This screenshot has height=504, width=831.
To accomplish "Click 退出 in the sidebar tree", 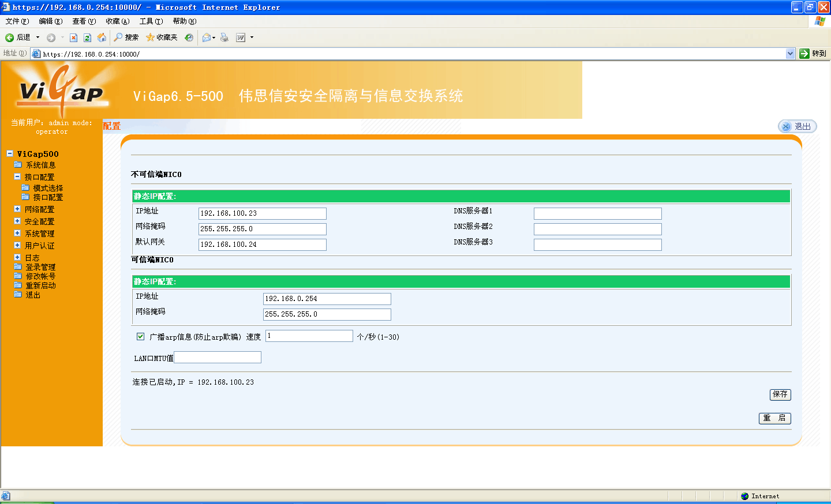I will 33,295.
